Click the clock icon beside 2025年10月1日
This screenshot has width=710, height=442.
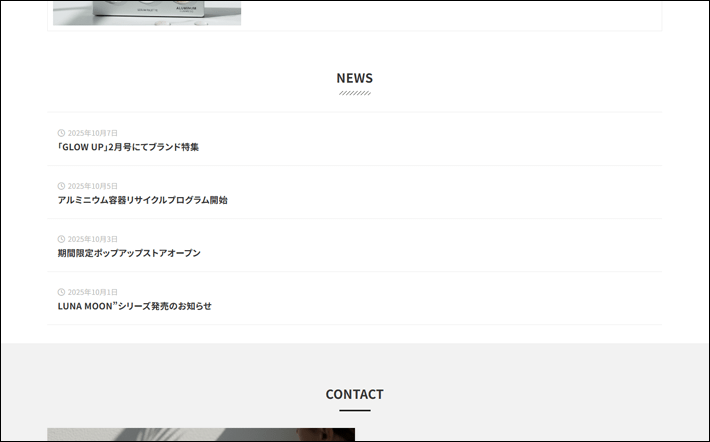point(62,292)
